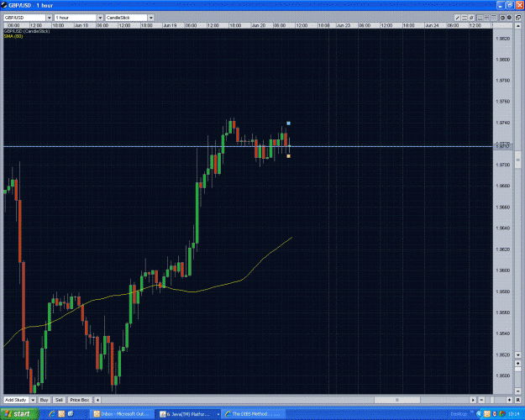Click 1.9800 on the price scale
This screenshot has height=420, width=525.
click(502, 60)
